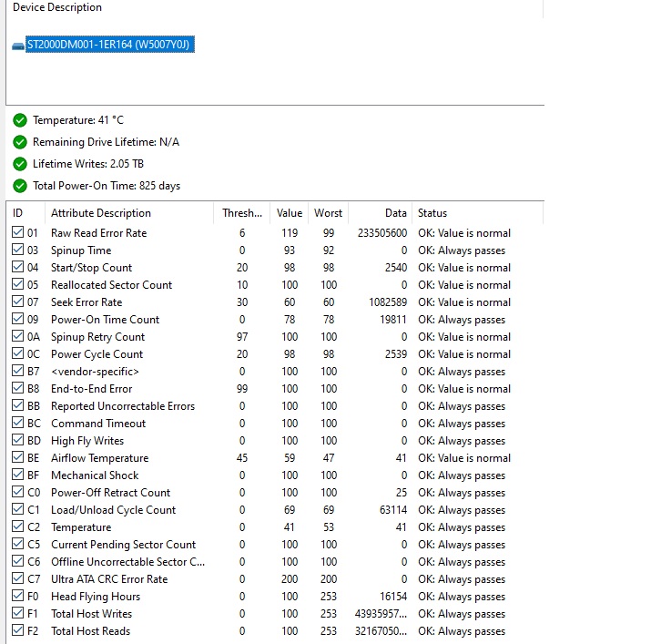
Task: Sort by the Status column header
Action: pyautogui.click(x=477, y=213)
